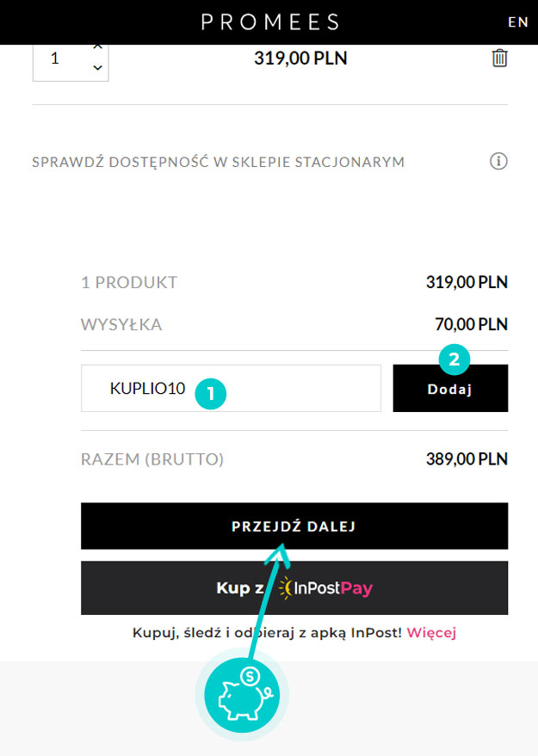
Task: Increase quantity with the up chevron
Action: [97, 47]
